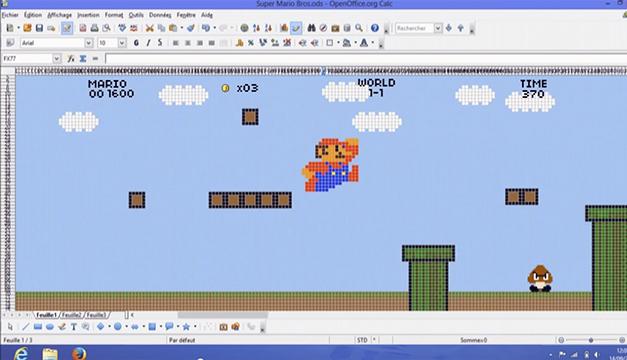Open the Affichage menu
The height and width of the screenshot is (360, 627).
[x=60, y=15]
